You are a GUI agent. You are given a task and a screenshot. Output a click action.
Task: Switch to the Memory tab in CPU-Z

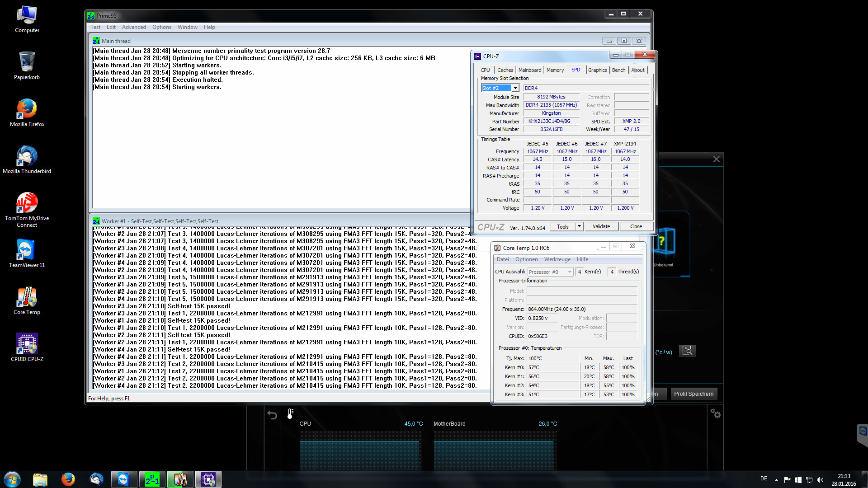[x=555, y=70]
